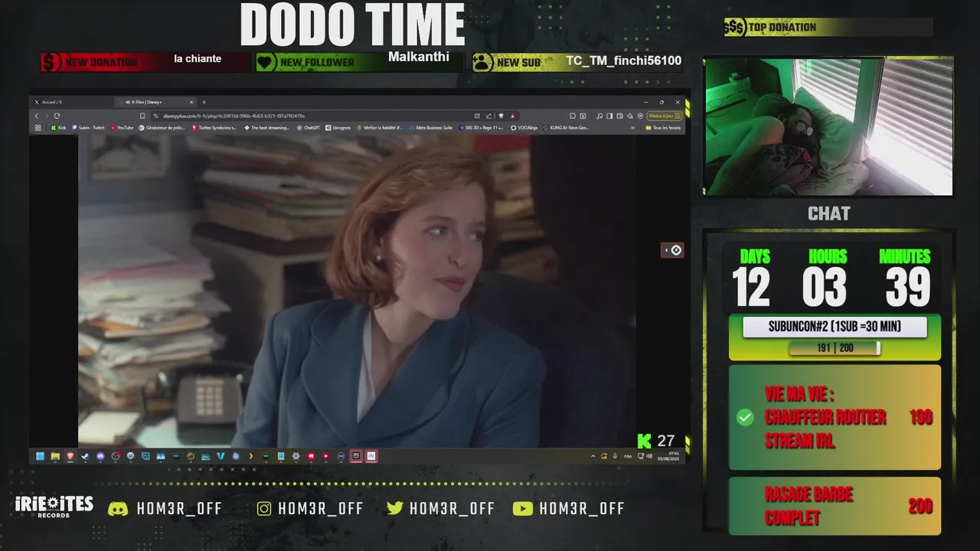980x551 pixels.
Task: Open the Windows Start menu
Action: (40, 456)
